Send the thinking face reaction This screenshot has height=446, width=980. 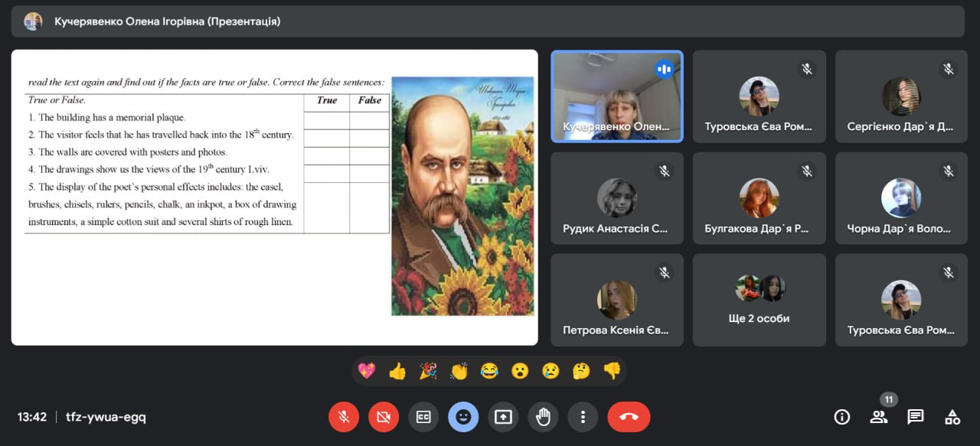(581, 371)
